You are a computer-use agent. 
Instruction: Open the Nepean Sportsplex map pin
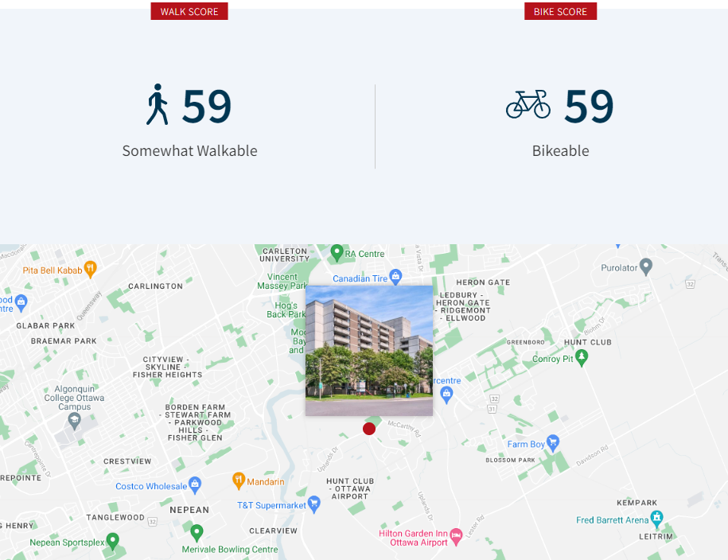pyautogui.click(x=113, y=542)
